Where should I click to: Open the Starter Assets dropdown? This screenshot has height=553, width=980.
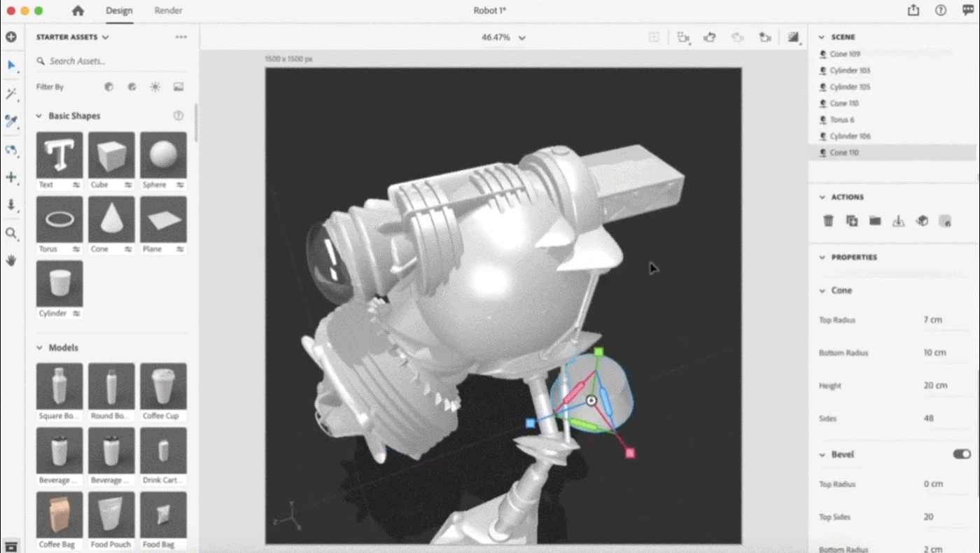point(73,37)
